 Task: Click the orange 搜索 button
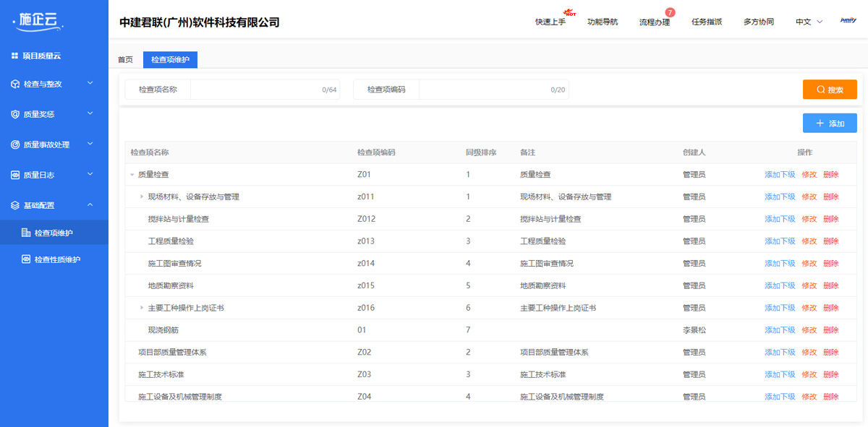point(830,90)
